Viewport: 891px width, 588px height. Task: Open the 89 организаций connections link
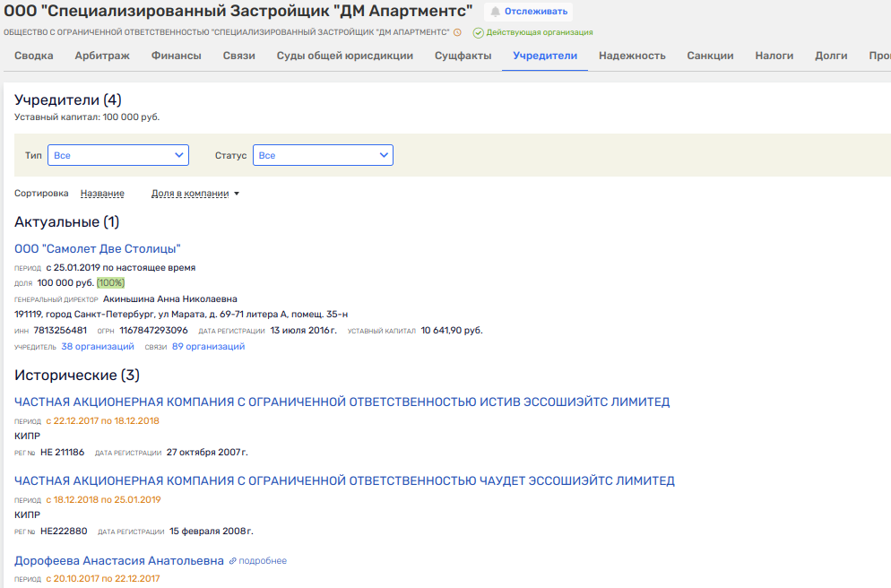coord(209,347)
